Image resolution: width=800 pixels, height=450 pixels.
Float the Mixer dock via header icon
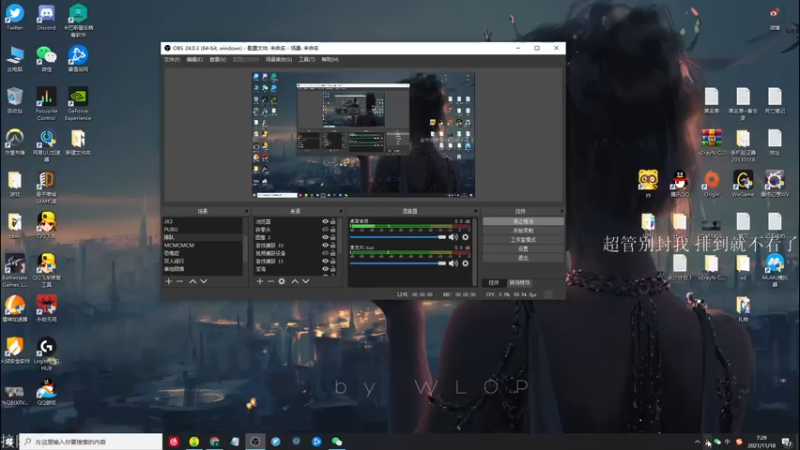[x=476, y=211]
